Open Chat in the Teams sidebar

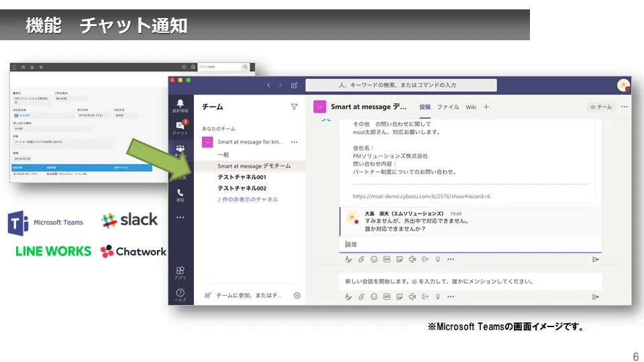(180, 127)
